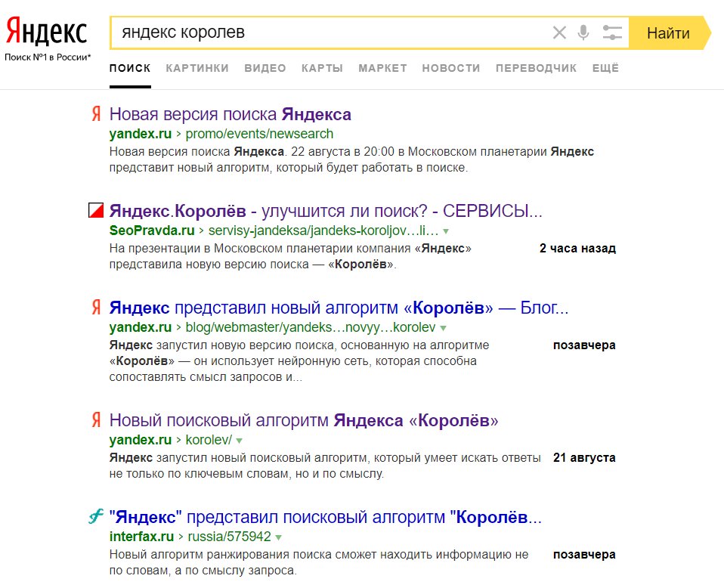Screen dimensions: 724x588
Task: Expand the Ещё menu
Action: tap(605, 68)
